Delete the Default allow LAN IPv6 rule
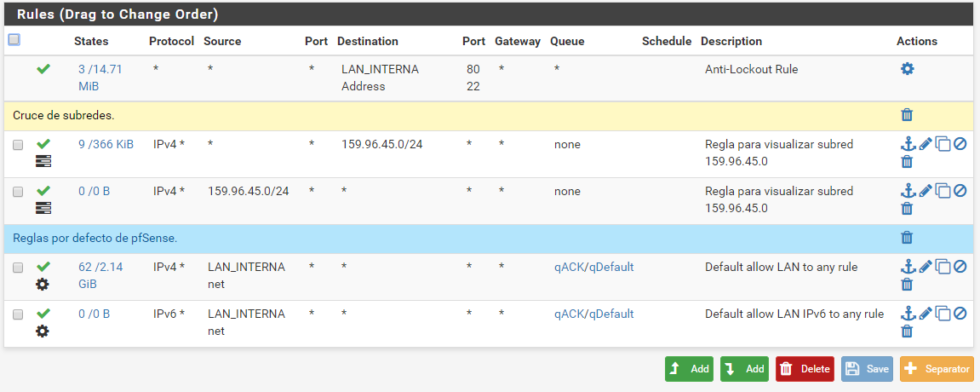 tap(907, 331)
